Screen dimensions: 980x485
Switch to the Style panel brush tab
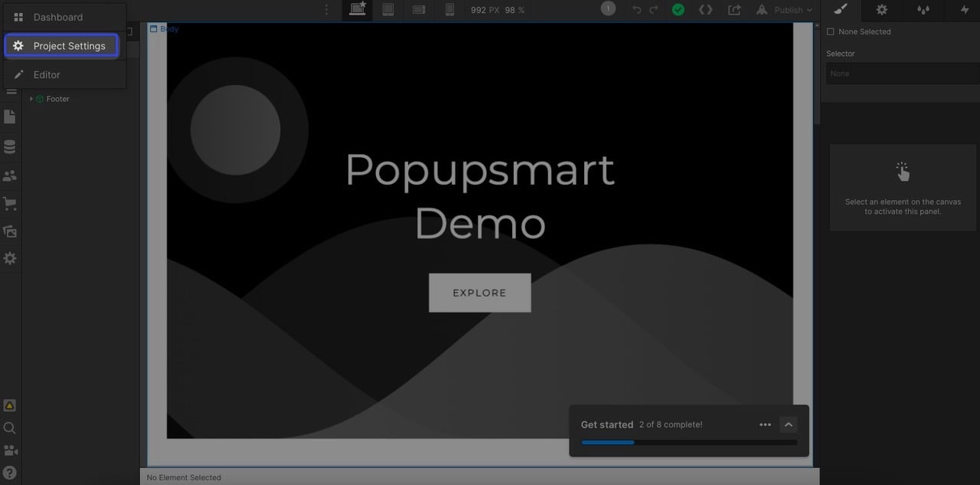[841, 10]
